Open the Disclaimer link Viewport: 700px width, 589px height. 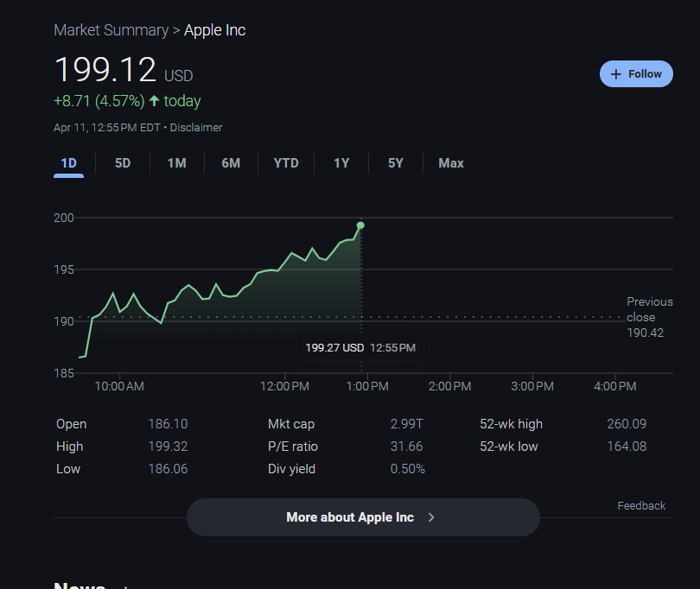[196, 128]
